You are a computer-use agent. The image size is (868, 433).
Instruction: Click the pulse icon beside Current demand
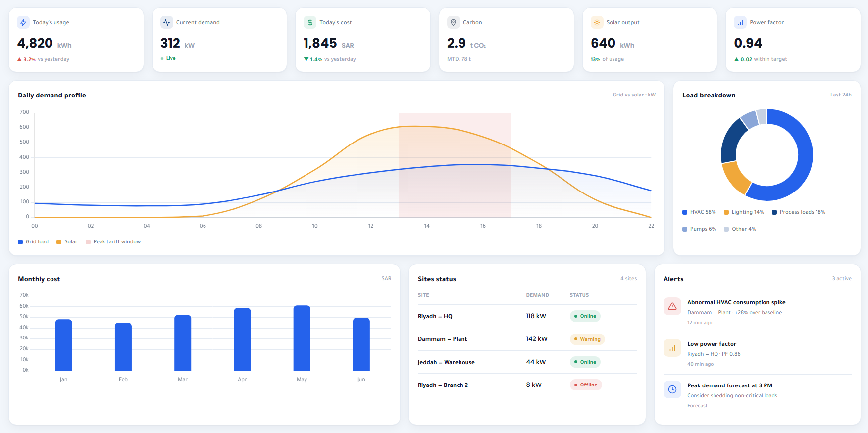(x=167, y=22)
